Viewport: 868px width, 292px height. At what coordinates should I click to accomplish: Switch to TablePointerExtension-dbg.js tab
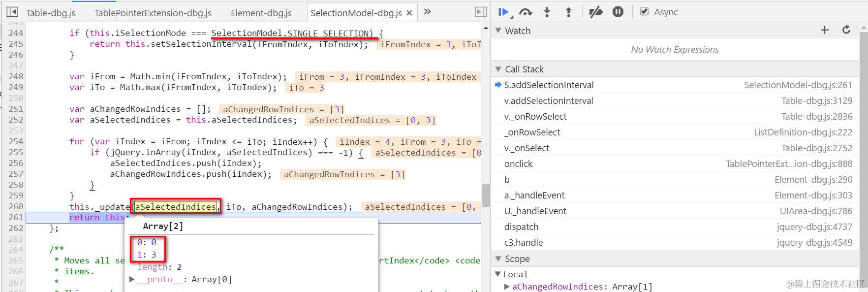pyautogui.click(x=153, y=13)
